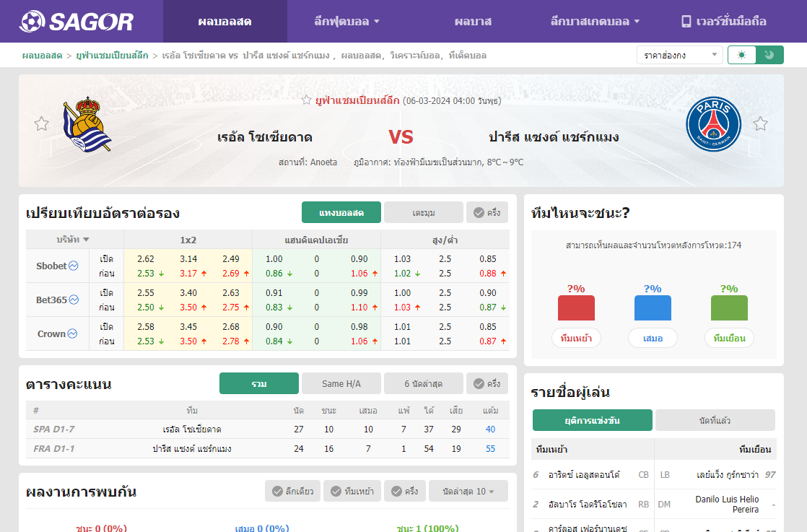Click FRA D1-1 league rank cell
This screenshot has width=807, height=532.
54,449
